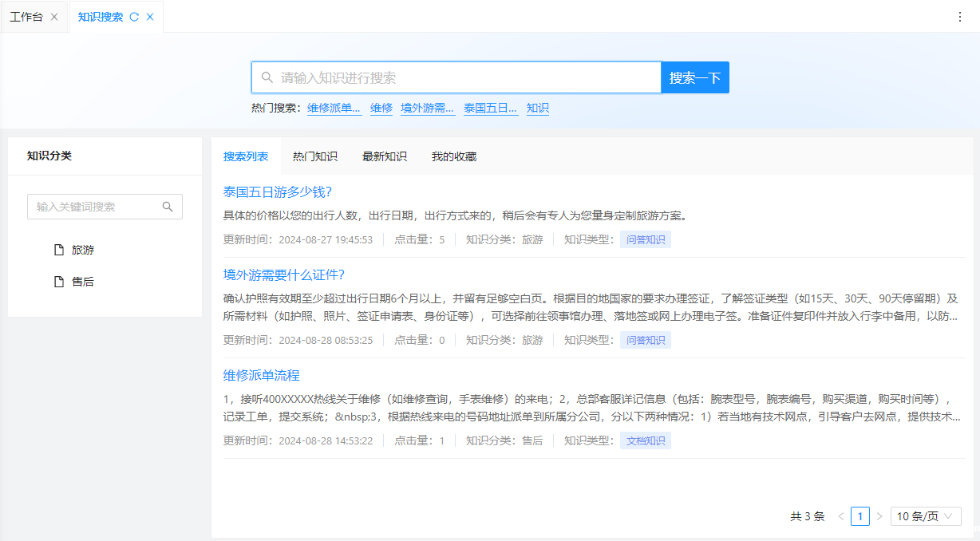Click the magnifier icon in category search

(x=168, y=207)
